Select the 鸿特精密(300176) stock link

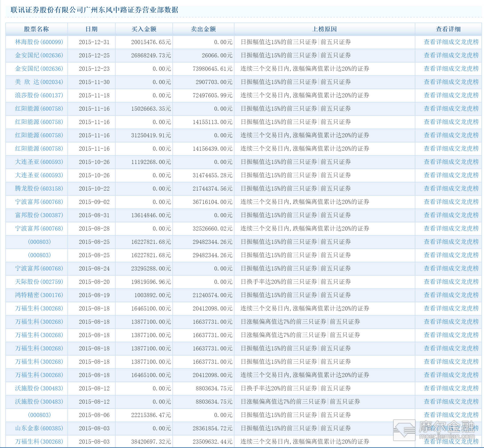(39, 295)
